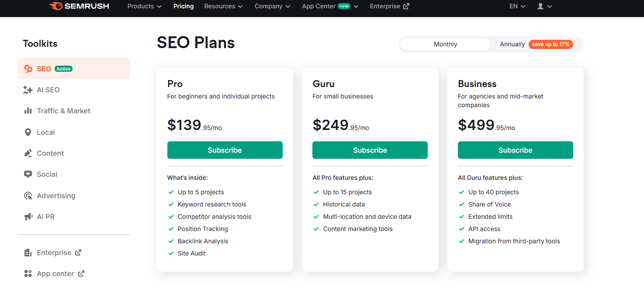Click the Local map pin icon
644x301 pixels.
[x=28, y=132]
